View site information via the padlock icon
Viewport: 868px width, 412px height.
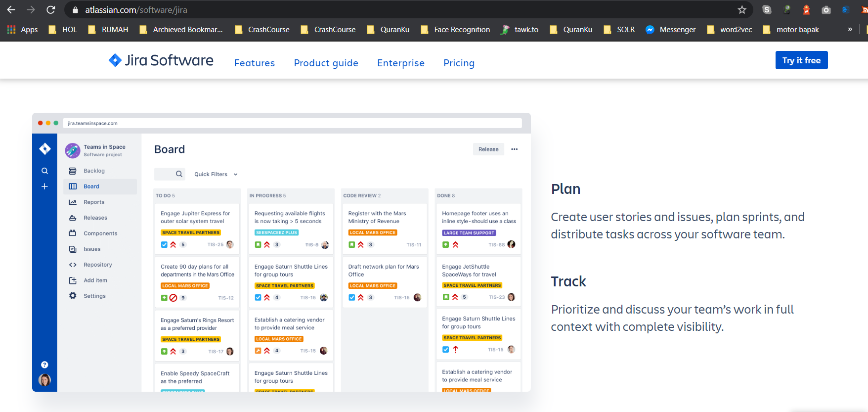(75, 10)
